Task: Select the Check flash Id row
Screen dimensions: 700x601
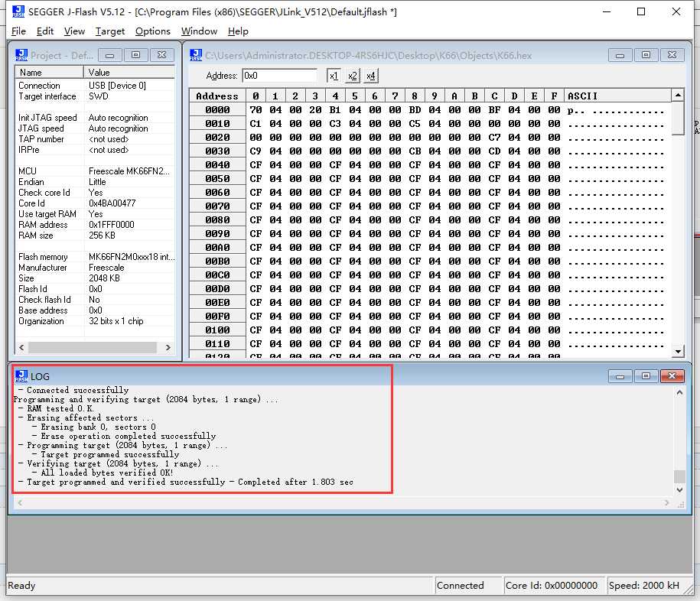Action: coord(95,300)
